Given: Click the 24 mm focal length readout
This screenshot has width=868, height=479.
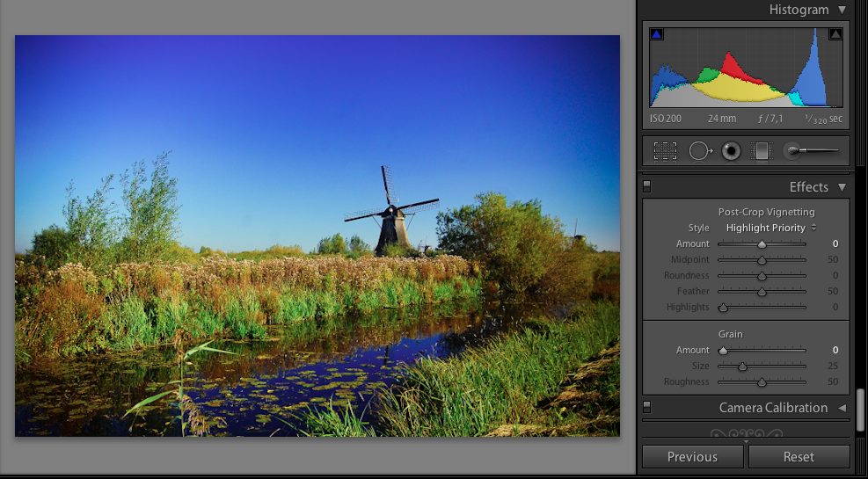Looking at the screenshot, I should point(722,119).
